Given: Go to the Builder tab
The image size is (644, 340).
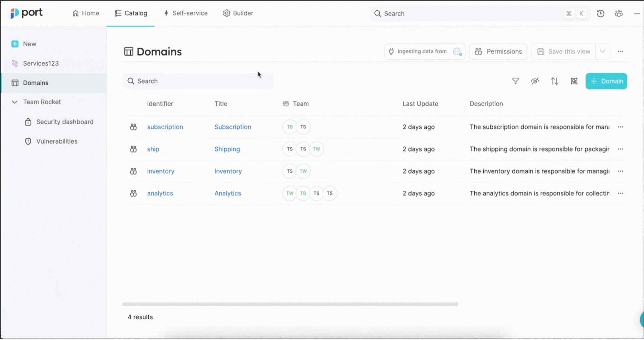Looking at the screenshot, I should [238, 13].
